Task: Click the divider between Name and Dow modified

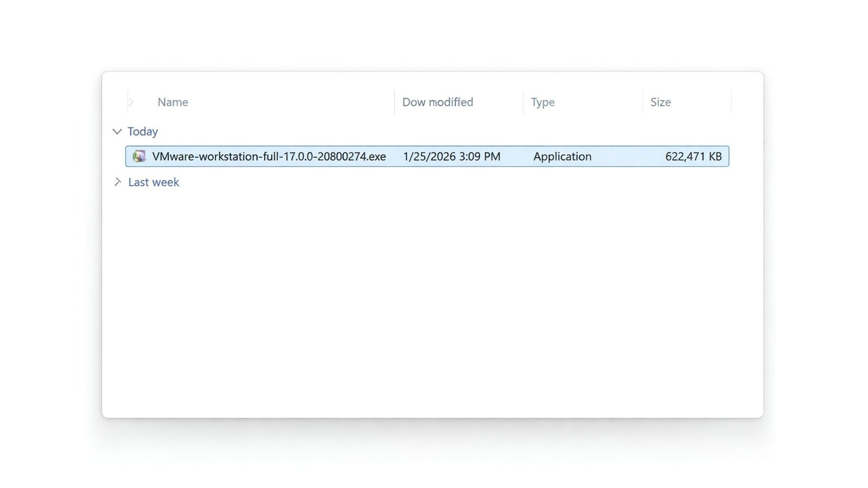Action: tap(394, 102)
